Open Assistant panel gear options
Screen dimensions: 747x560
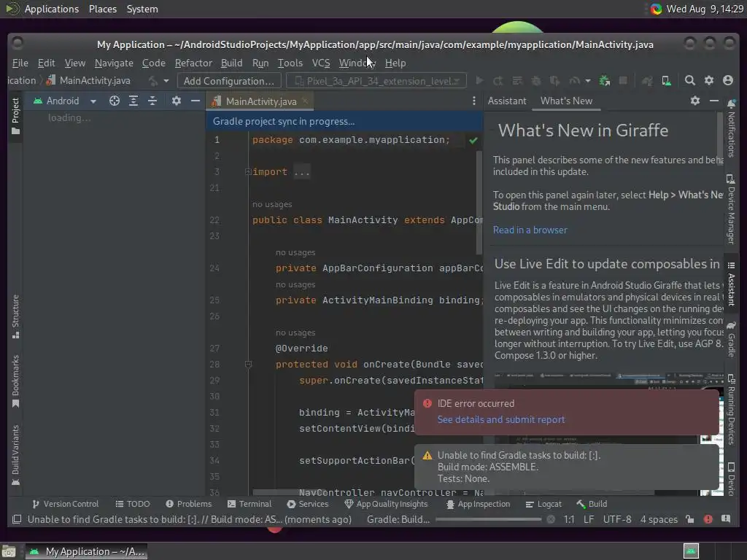tap(695, 101)
